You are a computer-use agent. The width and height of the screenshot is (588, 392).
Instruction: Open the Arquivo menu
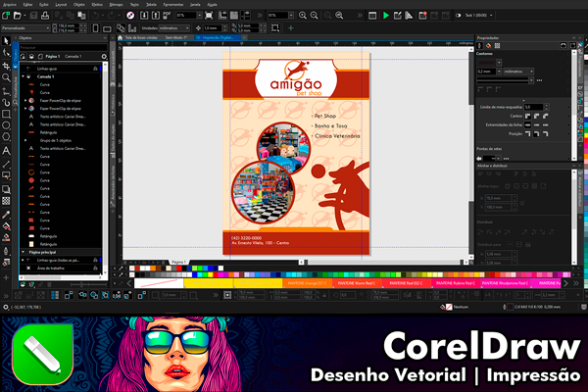(11, 5)
